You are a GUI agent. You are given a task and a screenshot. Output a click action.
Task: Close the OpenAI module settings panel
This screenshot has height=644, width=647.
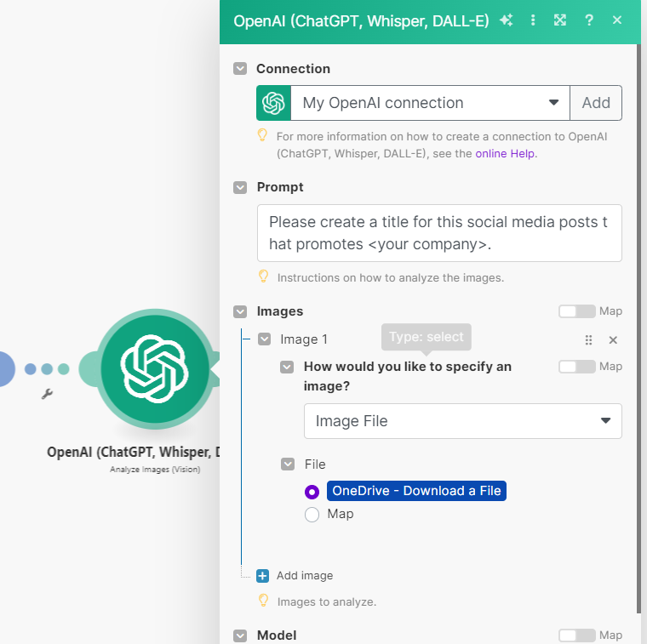pos(617,20)
